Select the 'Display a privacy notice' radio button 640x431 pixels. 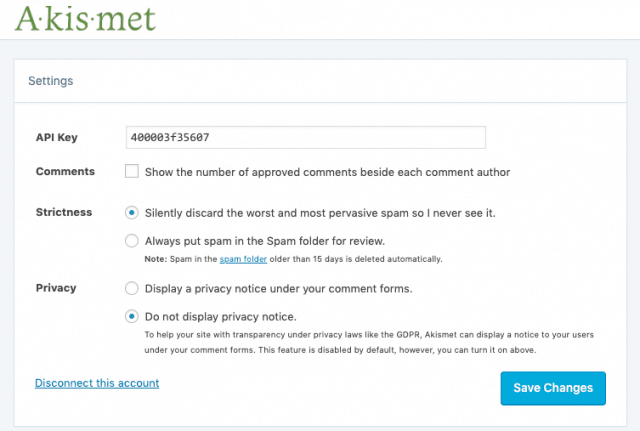(131, 288)
